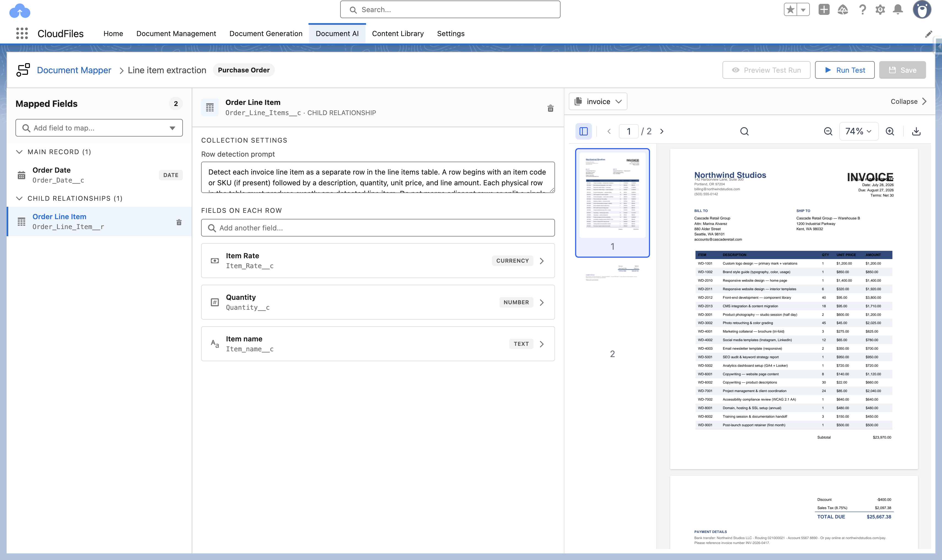
Task: Click the Order Line Item table icon in sidebar
Action: click(21, 222)
